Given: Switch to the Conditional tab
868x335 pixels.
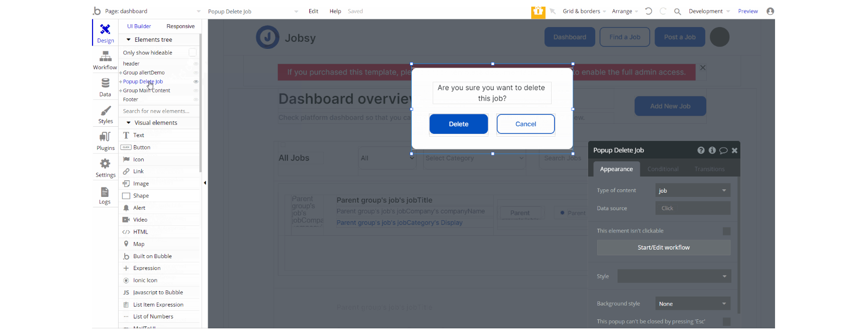Looking at the screenshot, I should (663, 169).
